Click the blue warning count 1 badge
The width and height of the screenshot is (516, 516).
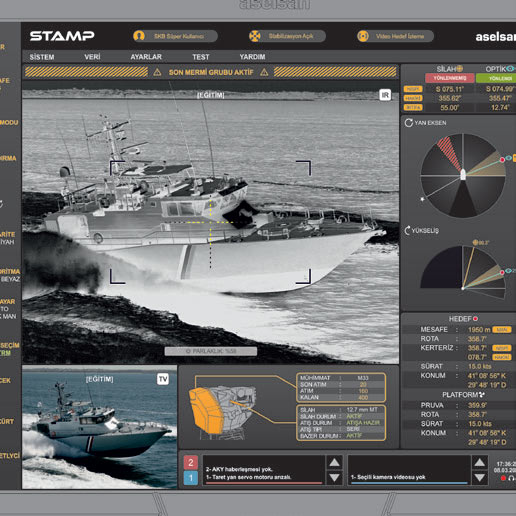(191, 478)
